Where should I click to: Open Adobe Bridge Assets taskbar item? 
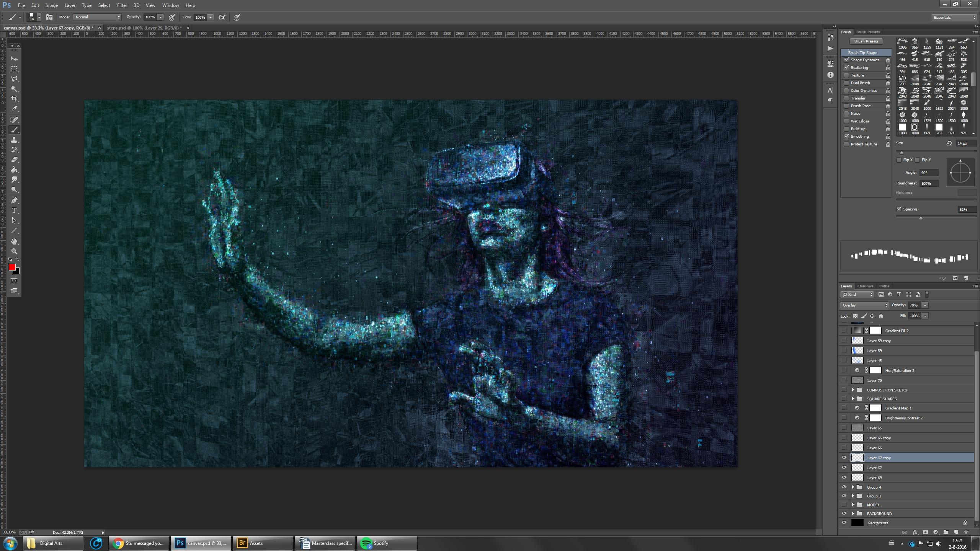262,543
